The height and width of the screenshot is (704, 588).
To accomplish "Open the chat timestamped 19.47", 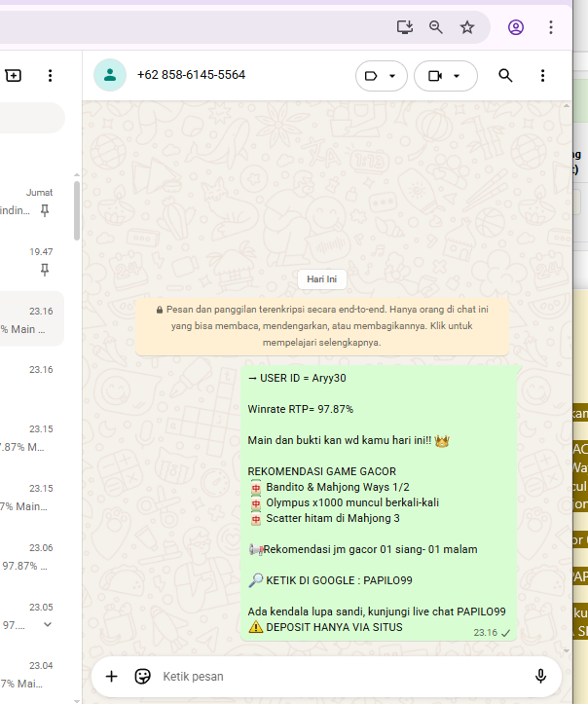I will click(32, 261).
